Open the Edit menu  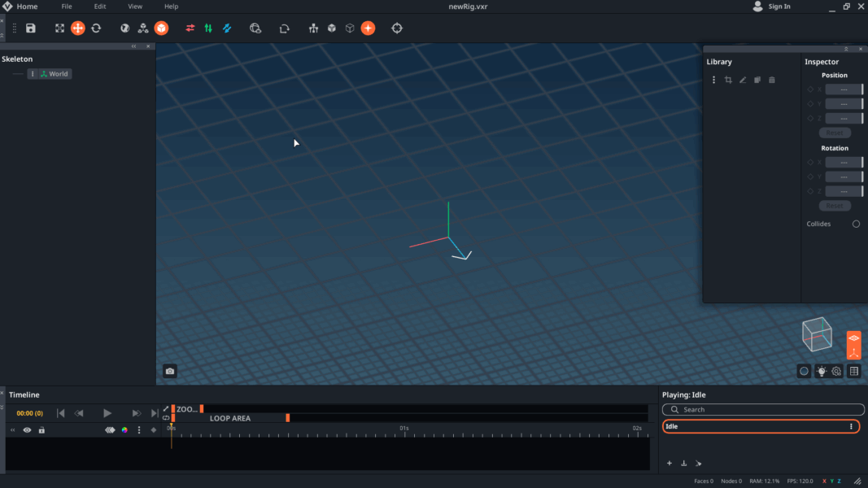click(99, 7)
